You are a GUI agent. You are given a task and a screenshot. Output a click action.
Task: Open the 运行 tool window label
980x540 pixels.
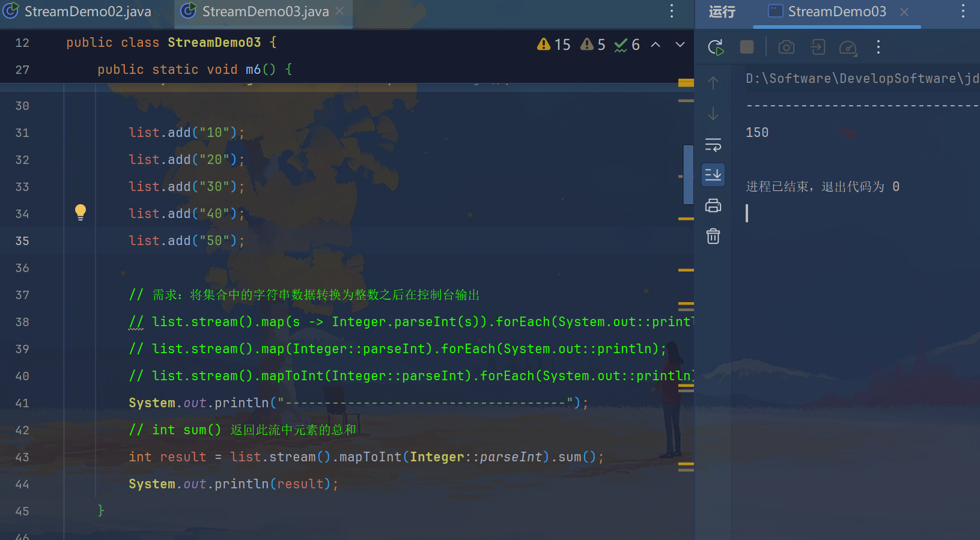tap(722, 11)
